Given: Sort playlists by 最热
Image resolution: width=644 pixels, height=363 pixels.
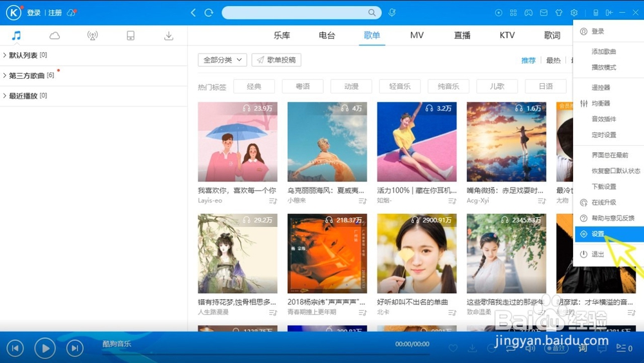Looking at the screenshot, I should point(553,61).
